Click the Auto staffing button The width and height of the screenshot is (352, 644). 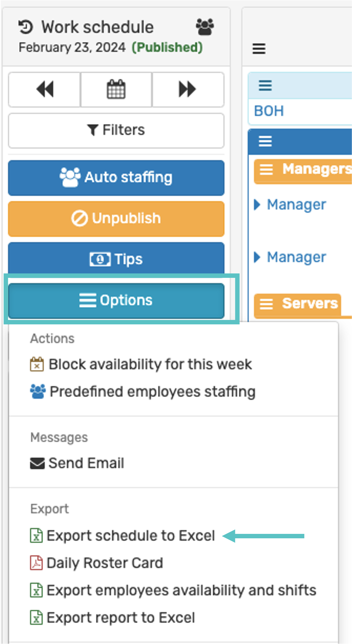[x=116, y=178]
